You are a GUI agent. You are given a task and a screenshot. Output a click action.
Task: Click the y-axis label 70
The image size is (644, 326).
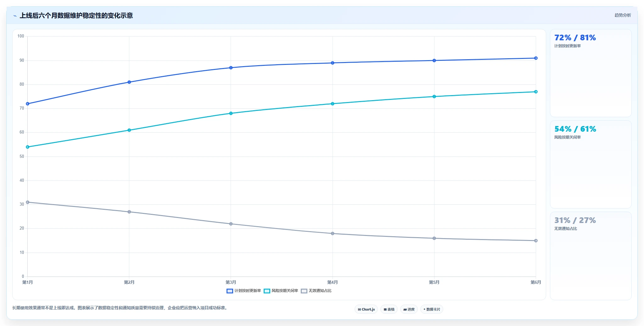click(x=22, y=108)
